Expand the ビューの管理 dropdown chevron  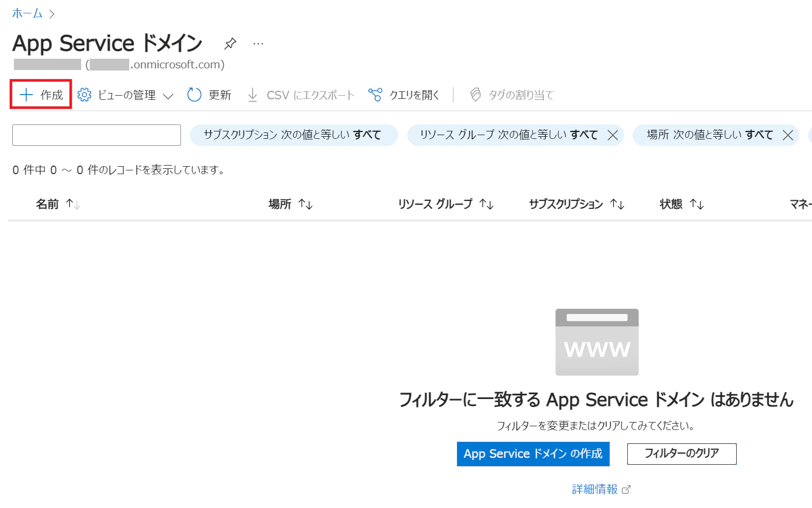tap(168, 96)
